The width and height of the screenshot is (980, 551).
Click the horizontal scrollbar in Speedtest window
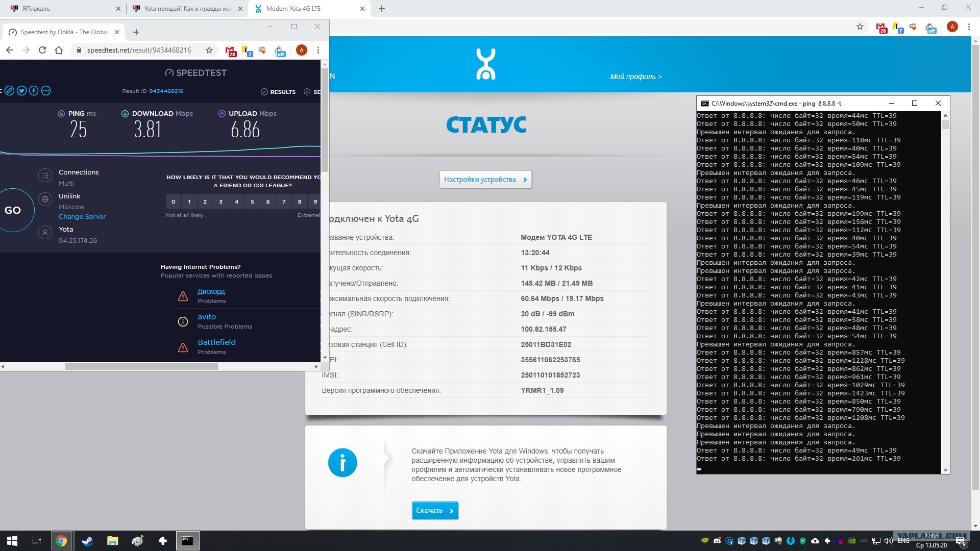click(141, 366)
